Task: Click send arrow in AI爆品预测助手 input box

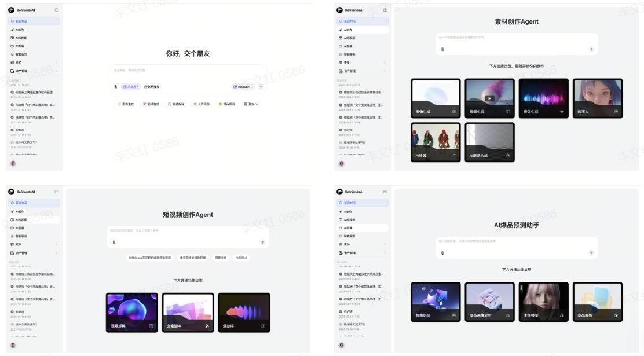Action: [591, 252]
